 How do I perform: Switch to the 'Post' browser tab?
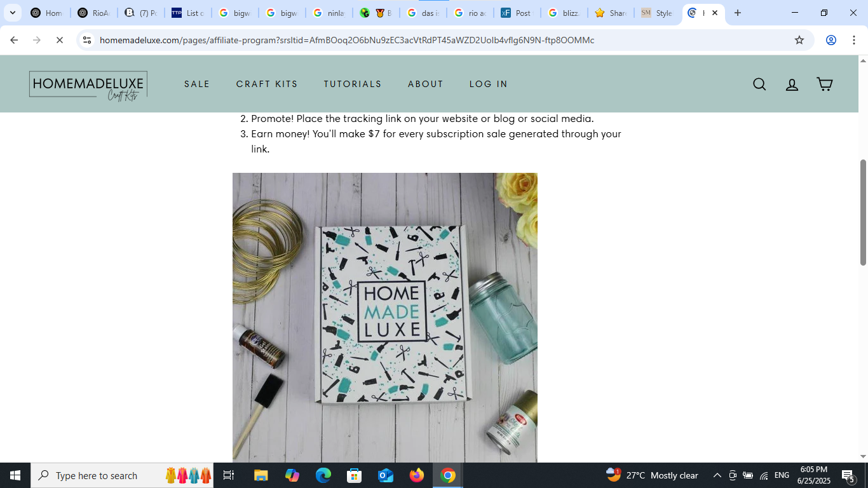tap(517, 13)
